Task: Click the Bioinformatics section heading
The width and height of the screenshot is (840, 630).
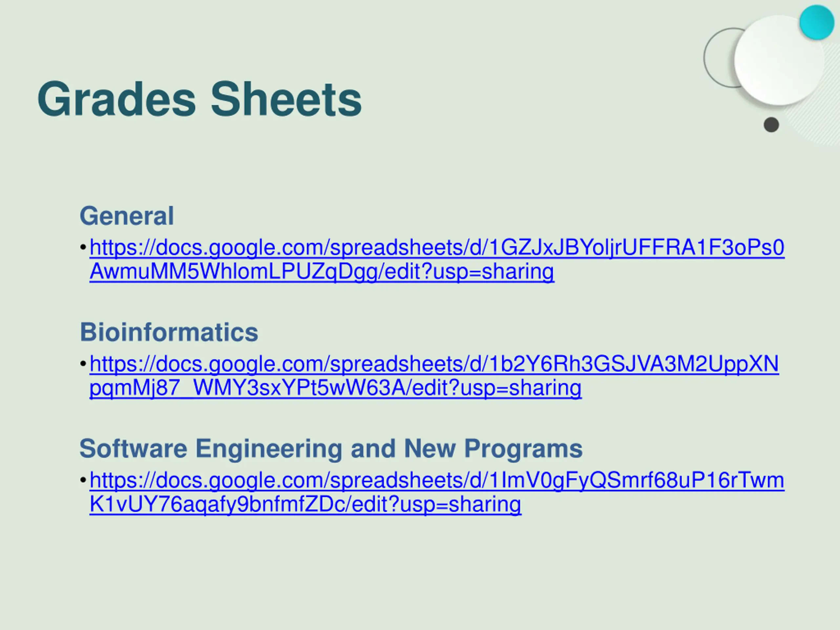Action: point(169,332)
